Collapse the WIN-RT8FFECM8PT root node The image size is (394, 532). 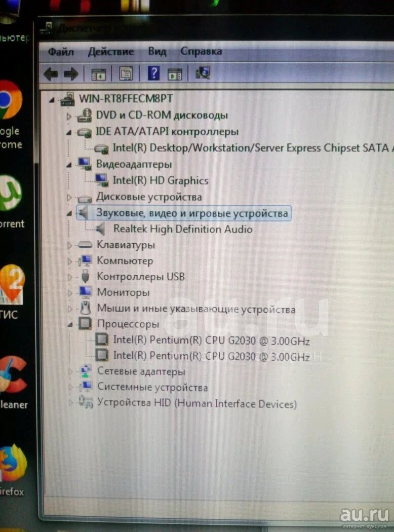[52, 100]
